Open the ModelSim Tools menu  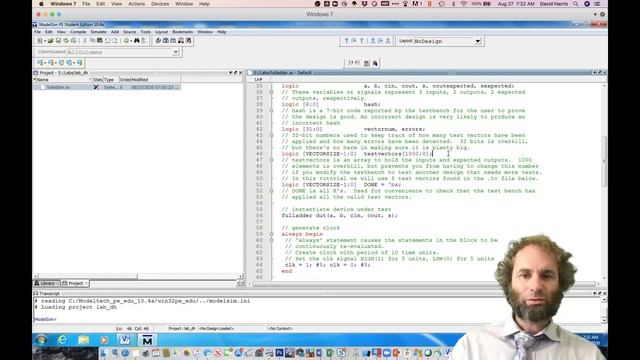146,32
